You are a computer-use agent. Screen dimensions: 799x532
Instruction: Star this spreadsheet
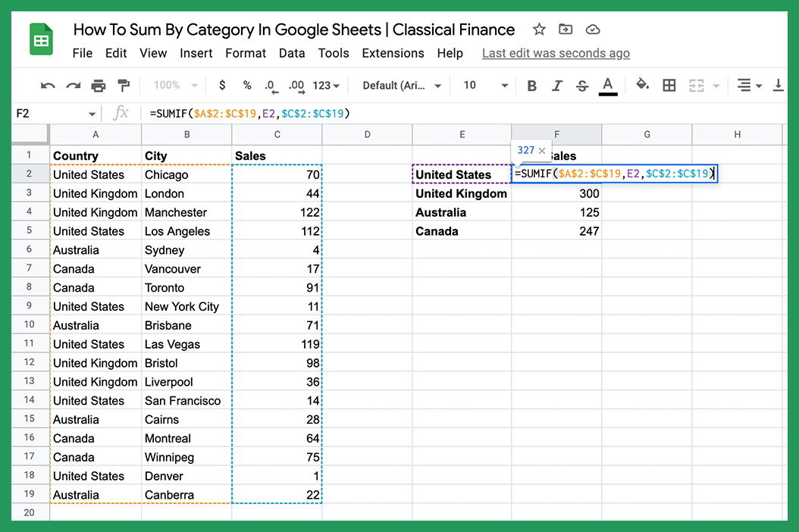538,29
